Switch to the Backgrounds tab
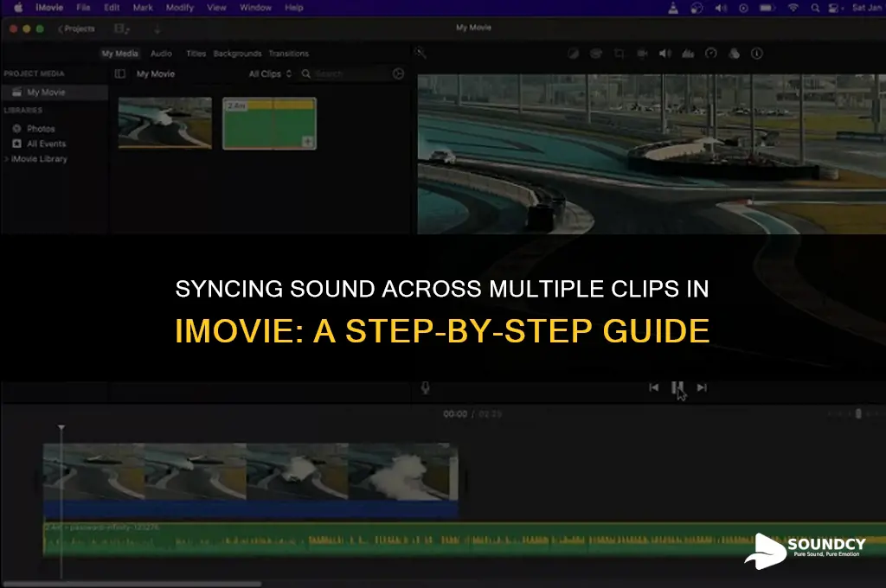The image size is (886, 588). [237, 54]
